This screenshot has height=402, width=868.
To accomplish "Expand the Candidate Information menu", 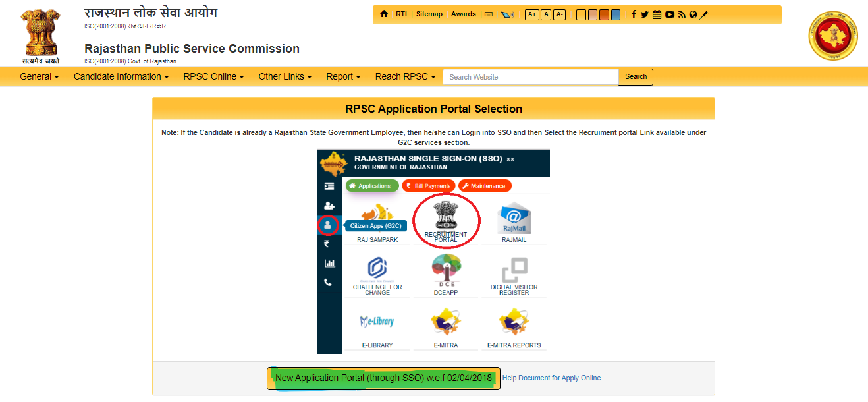I will pyautogui.click(x=121, y=76).
